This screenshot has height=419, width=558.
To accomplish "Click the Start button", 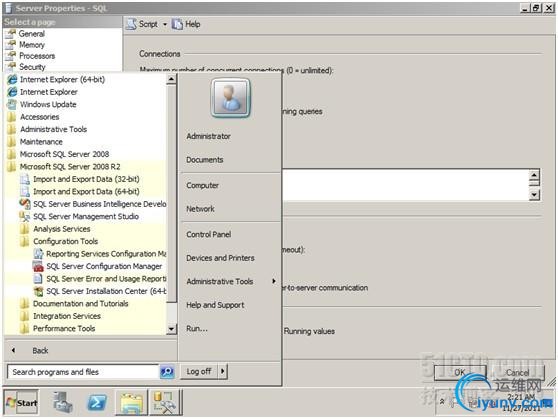I will click(22, 403).
